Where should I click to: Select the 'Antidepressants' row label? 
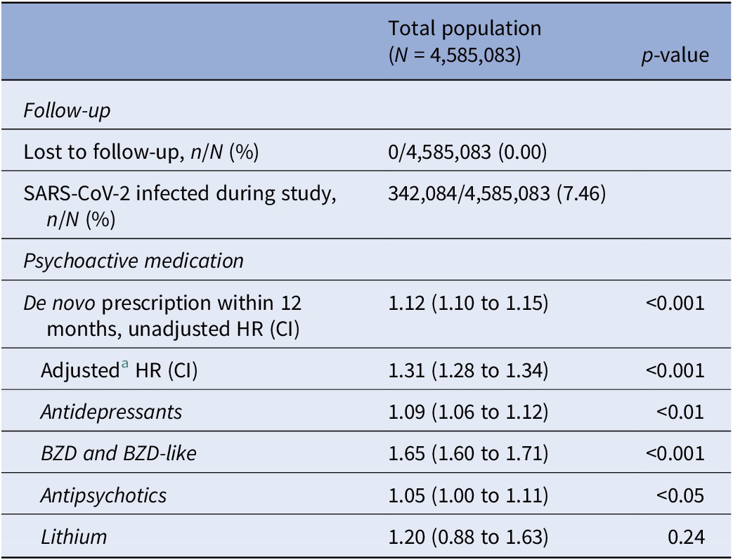click(x=111, y=411)
